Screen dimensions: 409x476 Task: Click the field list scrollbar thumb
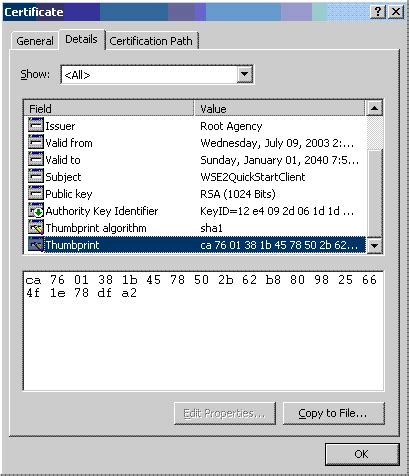(374, 193)
